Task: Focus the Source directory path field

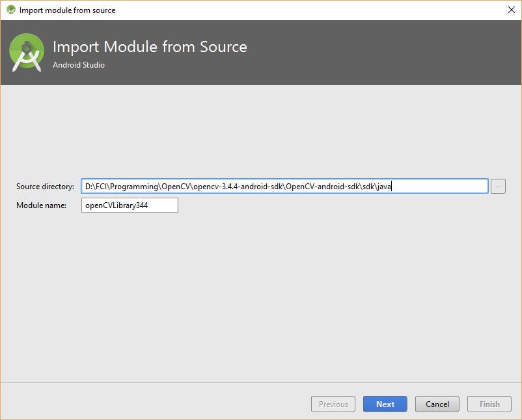Action: (284, 186)
